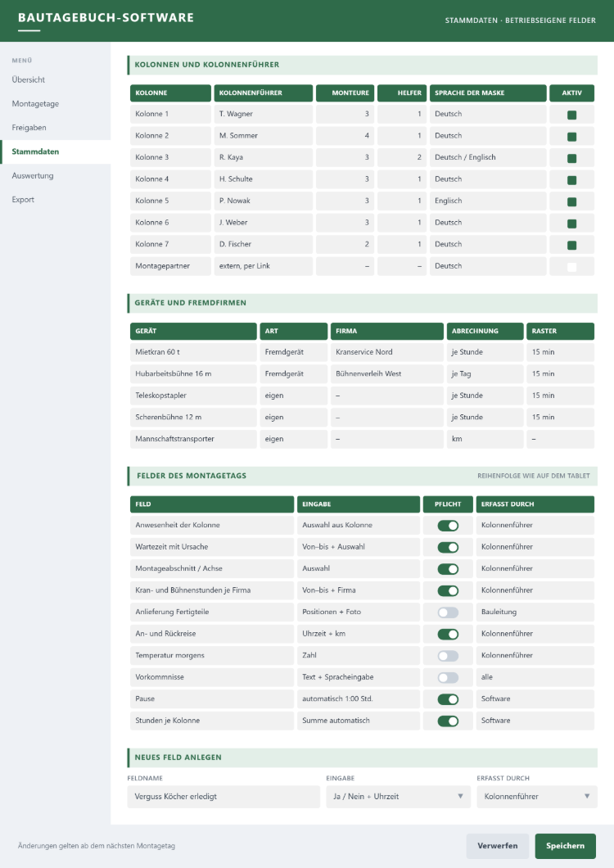Image resolution: width=614 pixels, height=868 pixels.
Task: Click the Sprache cell Englisch for Kolonne 5
Action: 488,201
